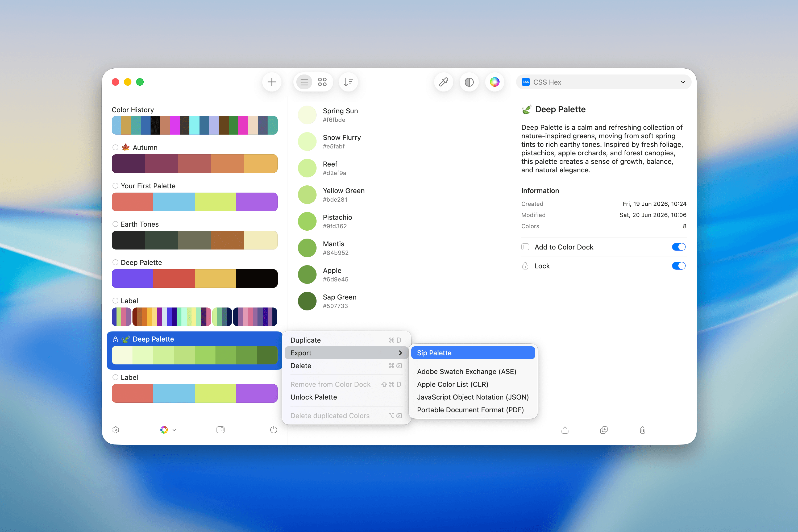The image size is (798, 532).
Task: Toggle the Lock switch off
Action: coord(679,266)
